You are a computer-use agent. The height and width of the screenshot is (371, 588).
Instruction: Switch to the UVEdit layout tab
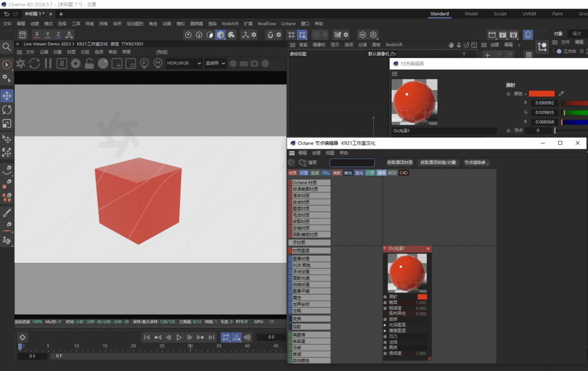click(529, 14)
